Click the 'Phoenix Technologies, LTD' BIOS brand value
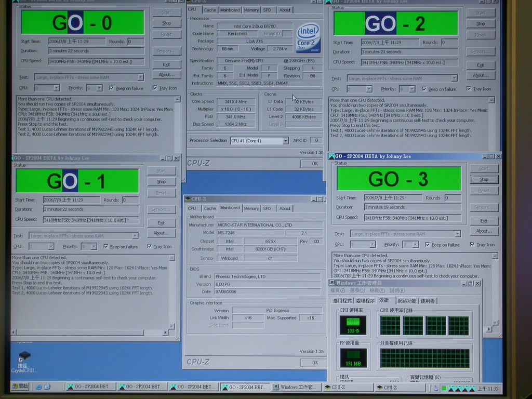 [x=268, y=276]
